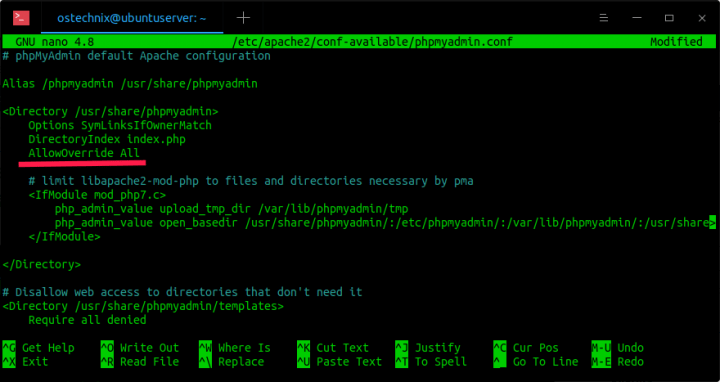Click the '<Directory /usr/share/phpmyadmin/templates>' line

[x=143, y=306]
